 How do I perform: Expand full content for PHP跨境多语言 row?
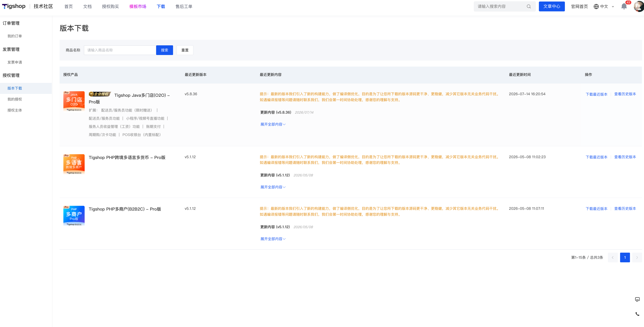(273, 187)
